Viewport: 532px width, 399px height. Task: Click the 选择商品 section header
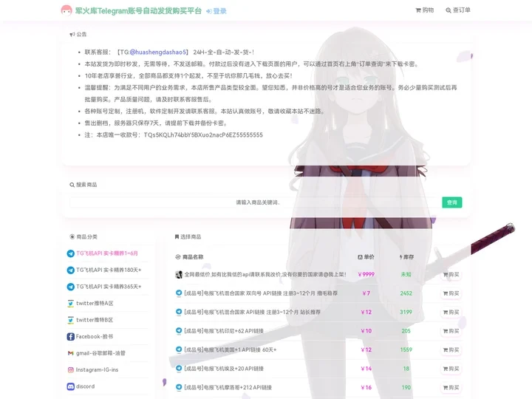point(188,237)
